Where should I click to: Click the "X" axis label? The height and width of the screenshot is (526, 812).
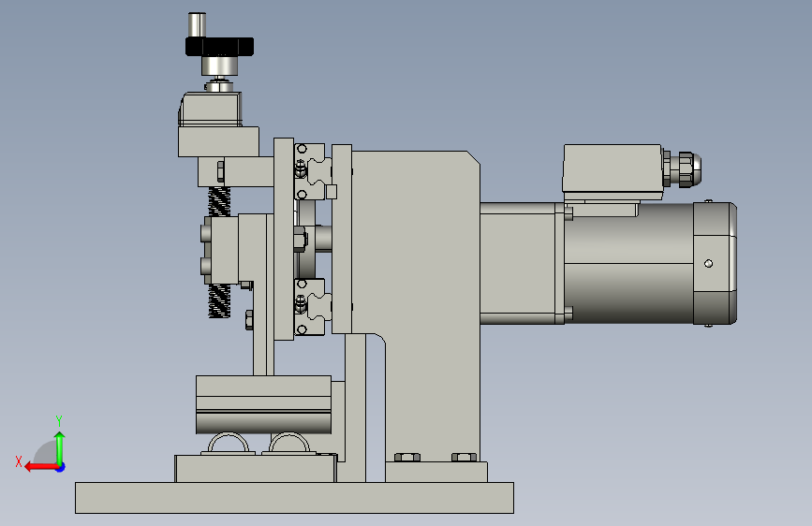coord(19,461)
